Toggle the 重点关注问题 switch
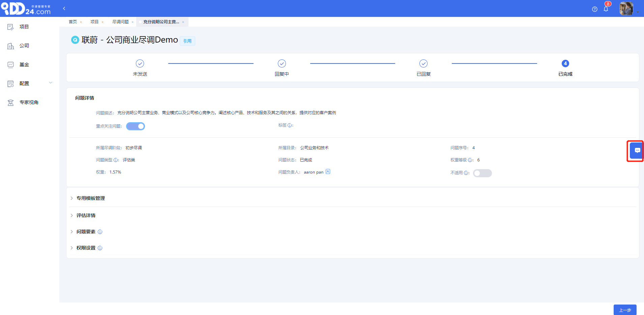644x315 pixels. point(136,126)
